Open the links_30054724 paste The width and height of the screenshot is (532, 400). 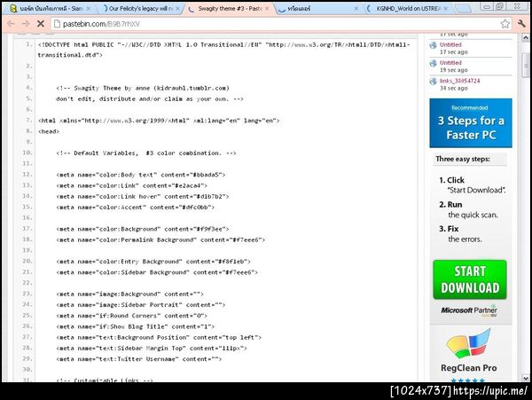click(459, 81)
